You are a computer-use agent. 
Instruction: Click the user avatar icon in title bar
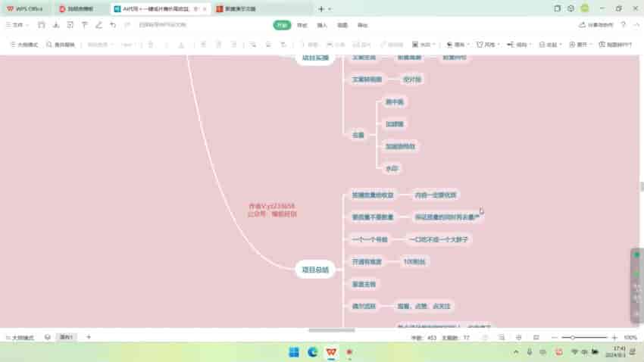click(585, 8)
